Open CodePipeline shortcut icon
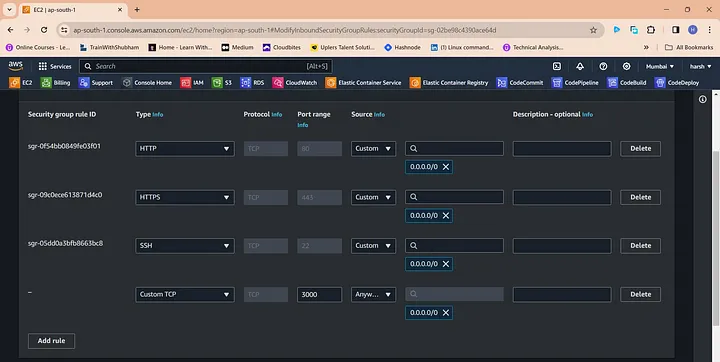 tap(575, 83)
